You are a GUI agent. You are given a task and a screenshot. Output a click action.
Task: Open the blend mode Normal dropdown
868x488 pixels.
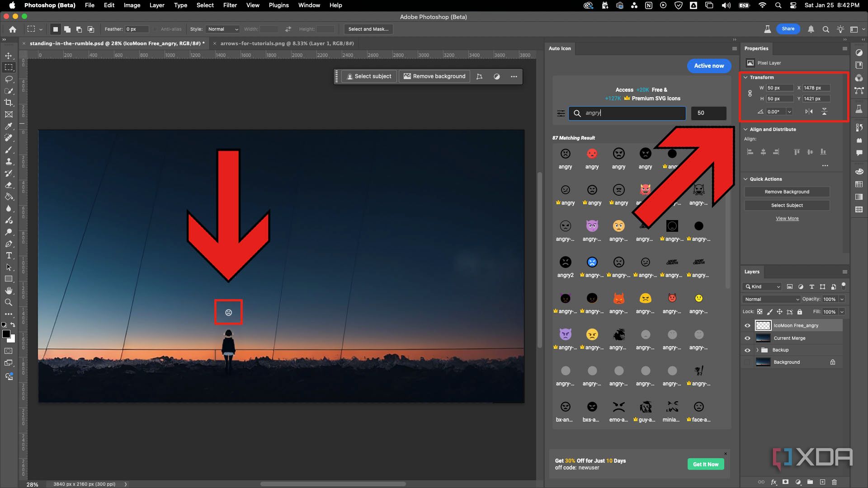point(771,299)
